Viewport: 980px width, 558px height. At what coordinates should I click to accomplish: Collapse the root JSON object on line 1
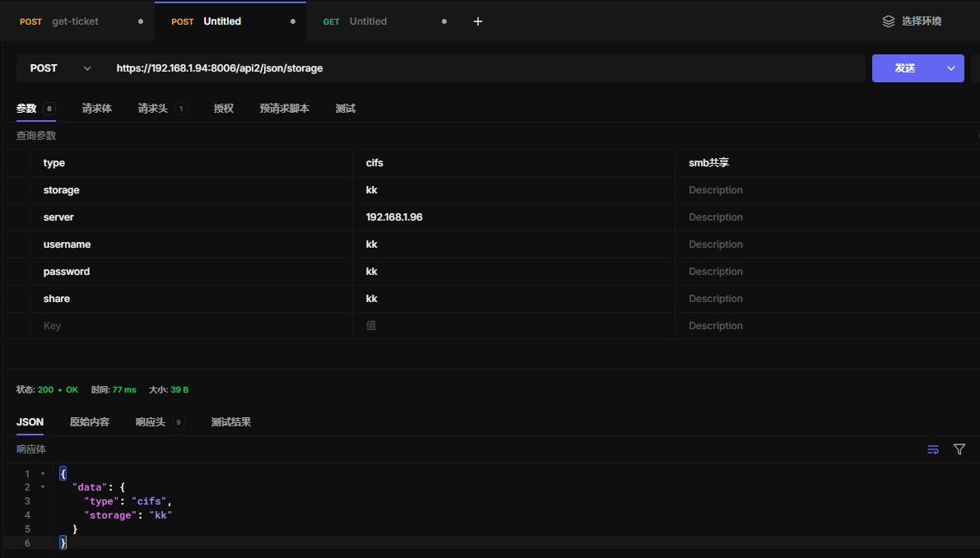(x=43, y=474)
